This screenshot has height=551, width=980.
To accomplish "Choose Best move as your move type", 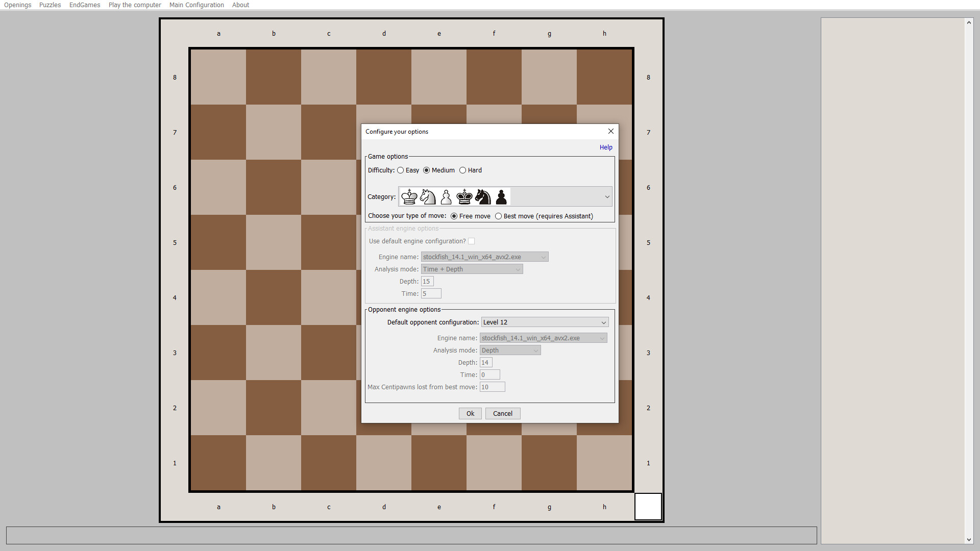I will (x=499, y=216).
